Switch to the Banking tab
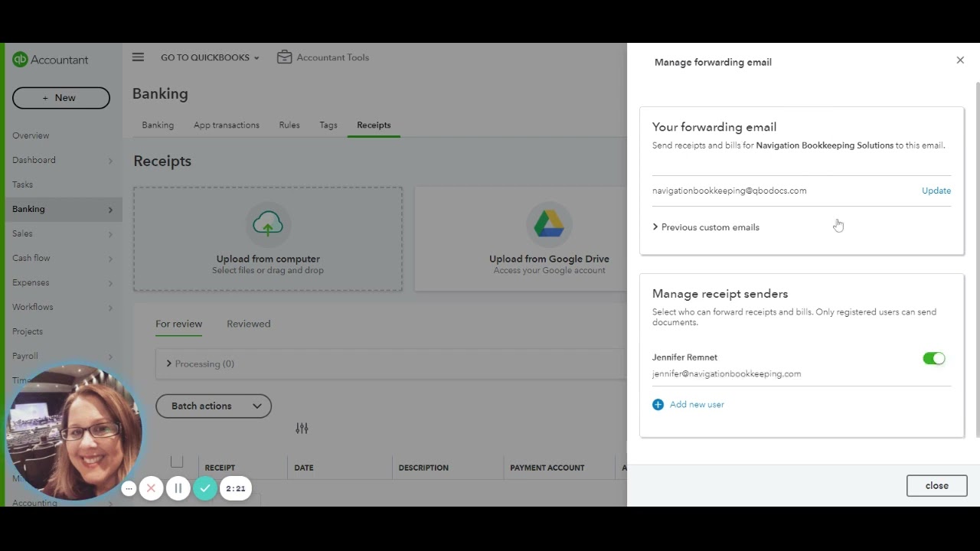The width and height of the screenshot is (980, 551). 158,125
